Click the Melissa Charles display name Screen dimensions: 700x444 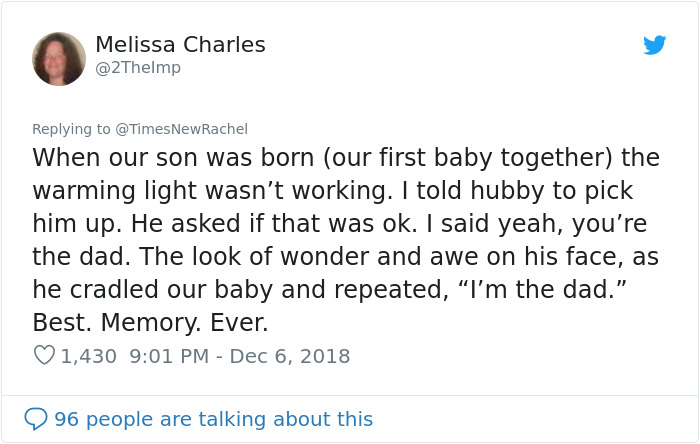[x=180, y=44]
